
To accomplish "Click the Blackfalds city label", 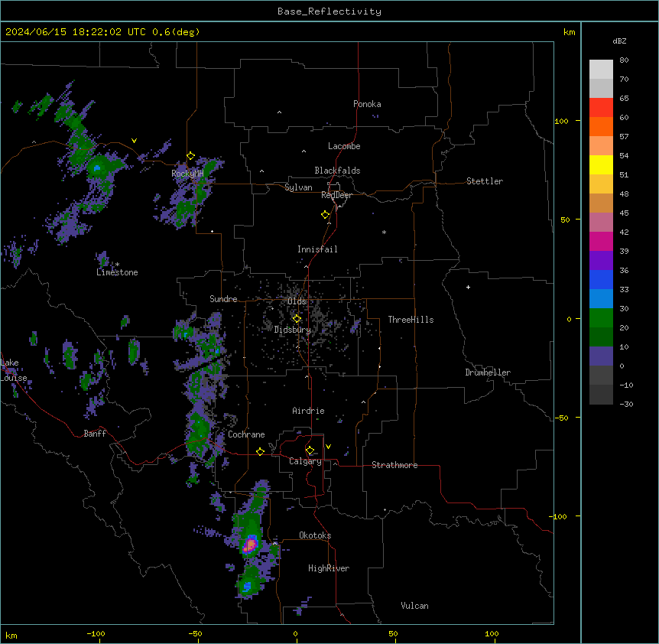I will [x=337, y=171].
